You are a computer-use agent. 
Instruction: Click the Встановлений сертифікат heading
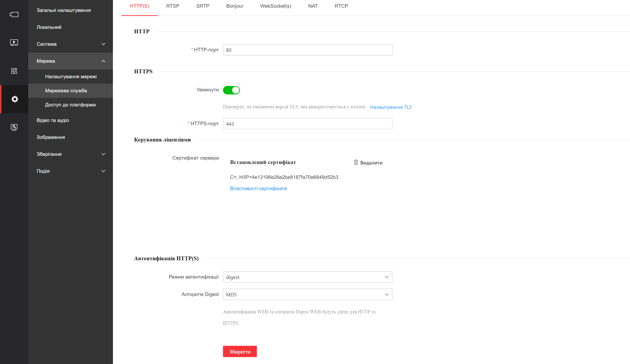[x=263, y=162]
